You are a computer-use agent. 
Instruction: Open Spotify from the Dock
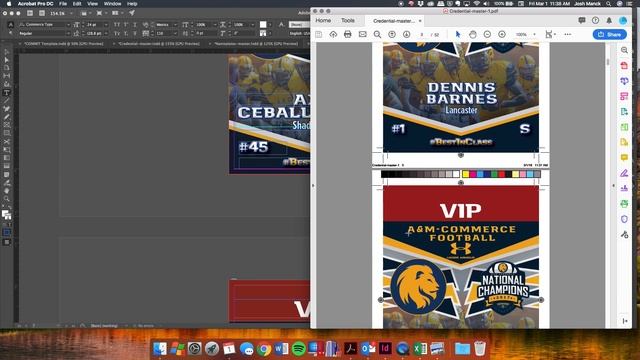tap(298, 349)
